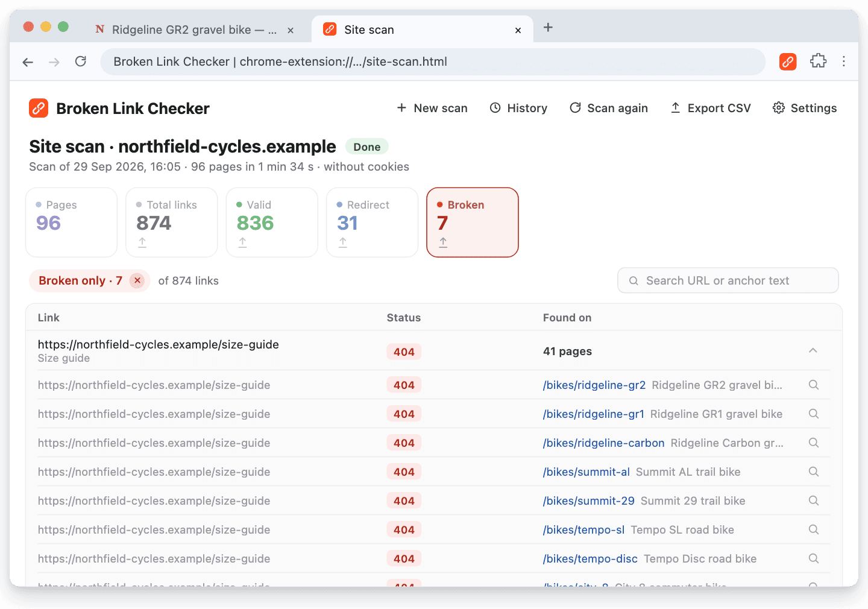
Task: Inspect the tempo-sl row magnifier icon
Action: pos(814,529)
